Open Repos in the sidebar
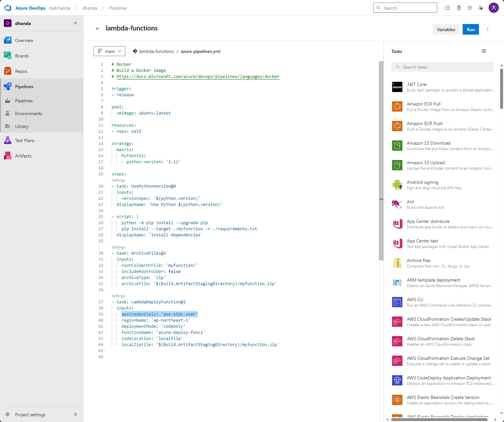 click(42, 71)
